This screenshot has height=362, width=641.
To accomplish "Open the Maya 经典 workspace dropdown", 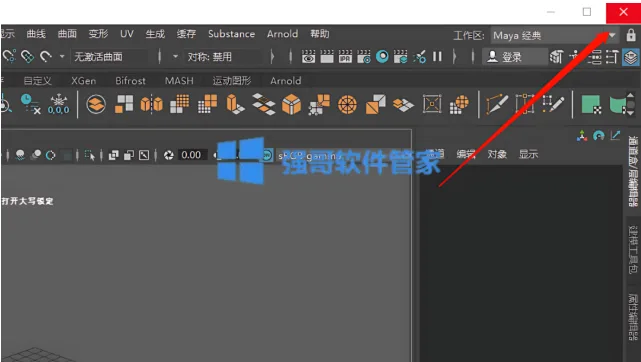I will [x=555, y=36].
